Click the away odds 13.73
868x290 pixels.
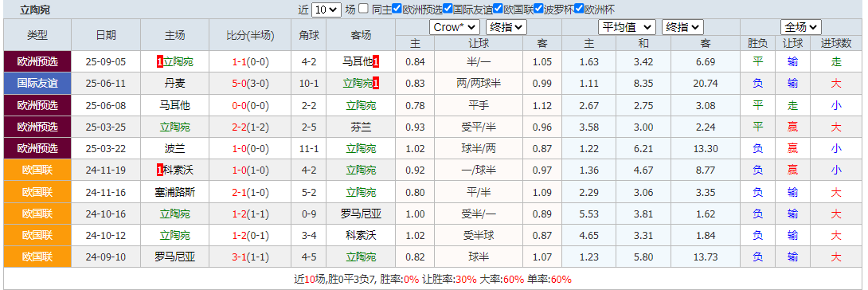click(706, 257)
